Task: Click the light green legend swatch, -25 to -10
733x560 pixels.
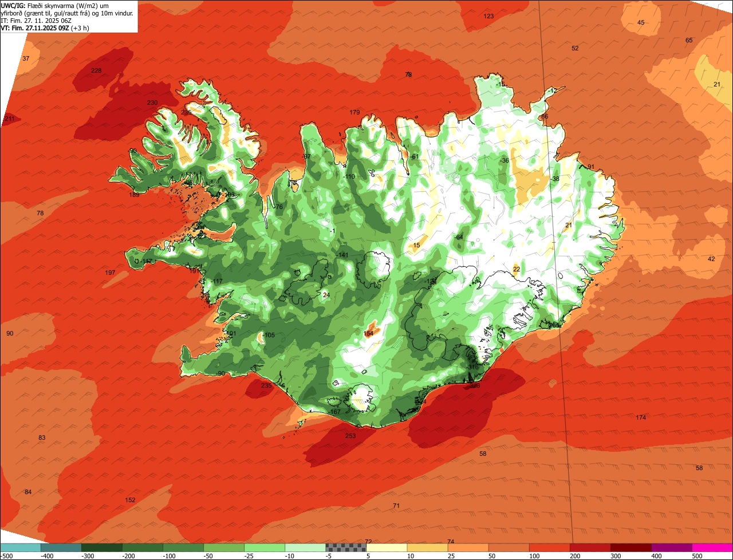Action: tap(265, 547)
